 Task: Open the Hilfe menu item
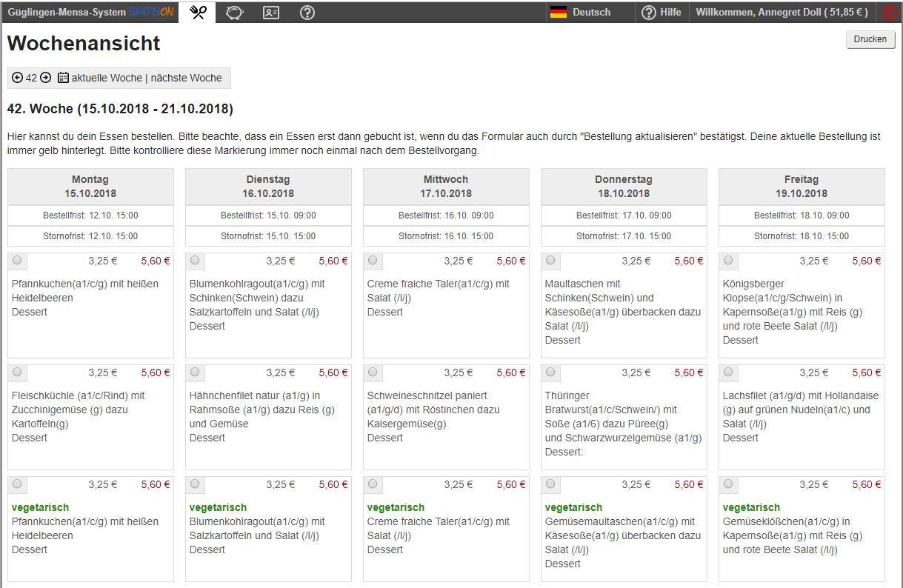point(662,13)
